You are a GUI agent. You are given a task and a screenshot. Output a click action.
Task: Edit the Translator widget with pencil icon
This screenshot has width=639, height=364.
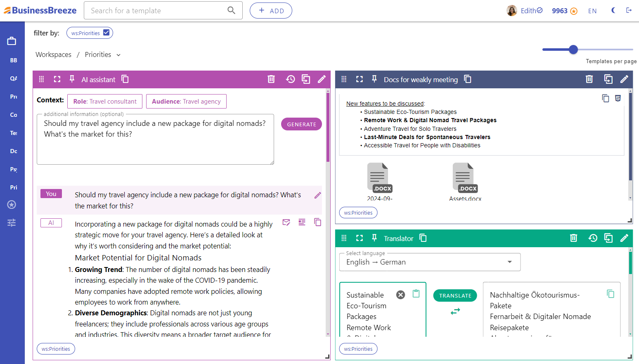(624, 238)
